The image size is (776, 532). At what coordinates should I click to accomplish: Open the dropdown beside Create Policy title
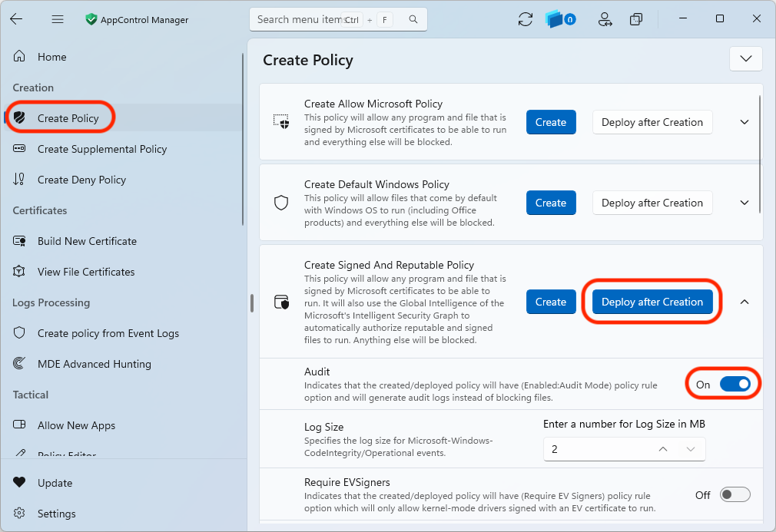pyautogui.click(x=746, y=59)
